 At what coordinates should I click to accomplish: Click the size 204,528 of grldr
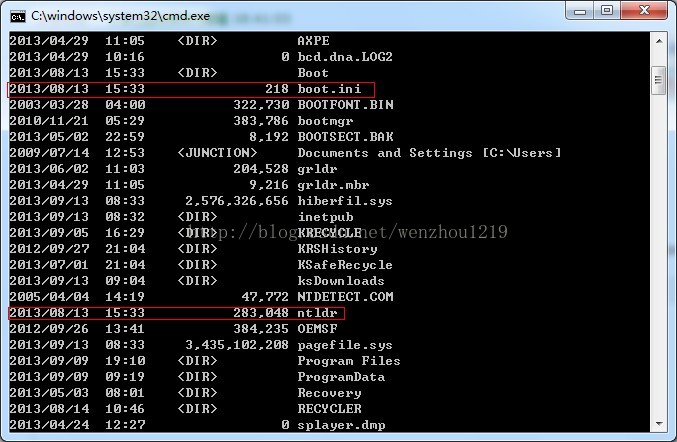pos(261,169)
